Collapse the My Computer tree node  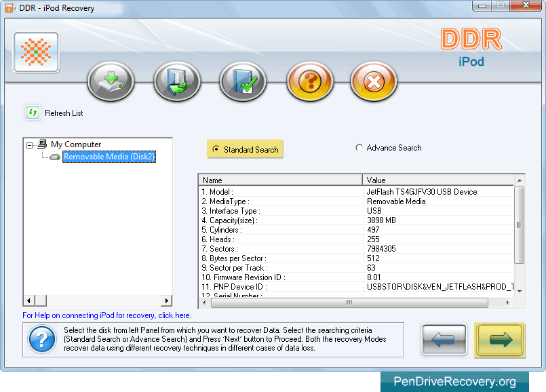pos(30,145)
